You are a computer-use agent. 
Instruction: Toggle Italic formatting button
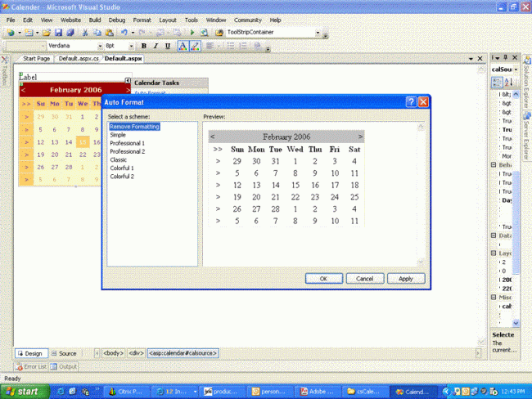(156, 46)
